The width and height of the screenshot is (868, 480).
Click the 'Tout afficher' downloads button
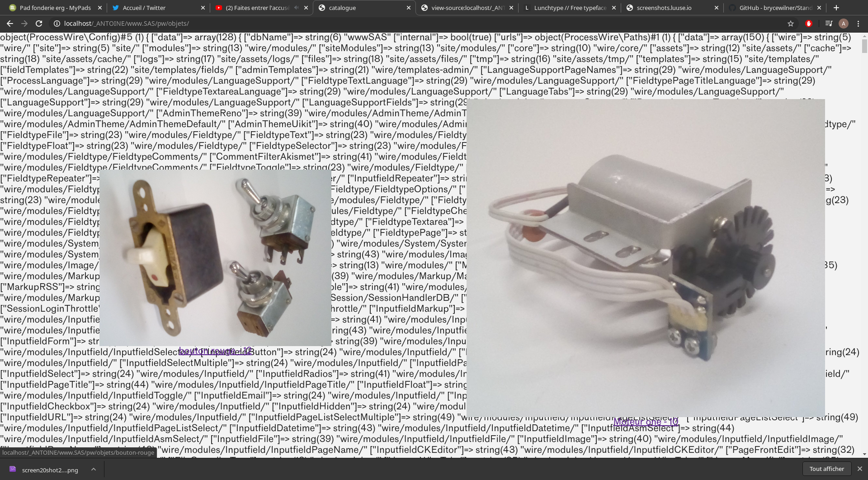[x=826, y=469]
